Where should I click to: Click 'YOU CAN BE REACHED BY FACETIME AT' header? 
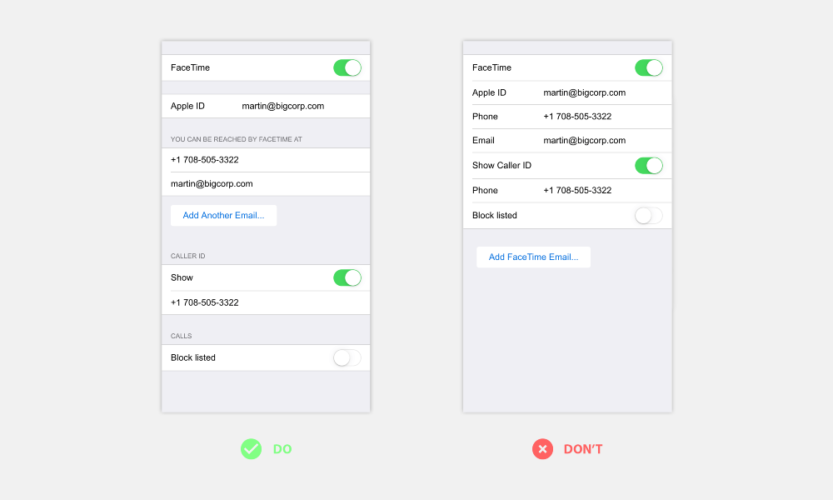[x=236, y=139]
